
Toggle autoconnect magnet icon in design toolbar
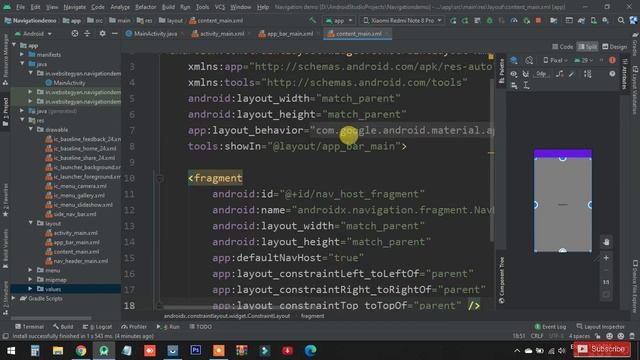(x=526, y=74)
